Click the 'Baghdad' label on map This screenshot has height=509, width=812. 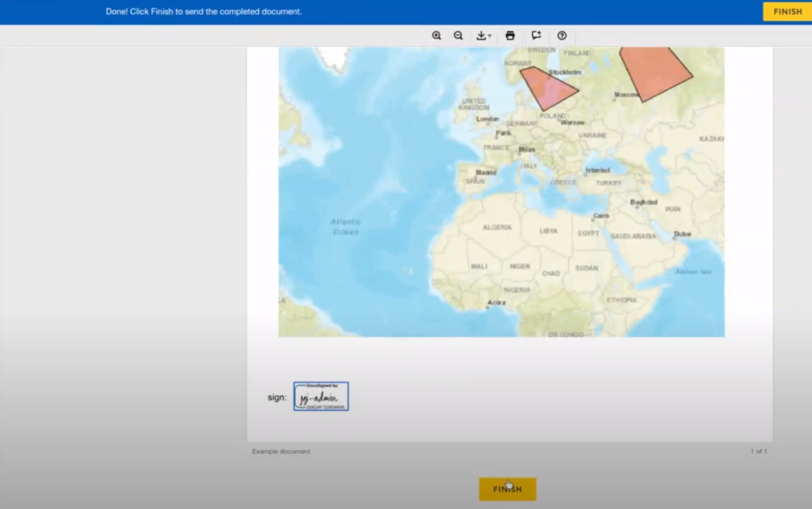click(x=644, y=202)
